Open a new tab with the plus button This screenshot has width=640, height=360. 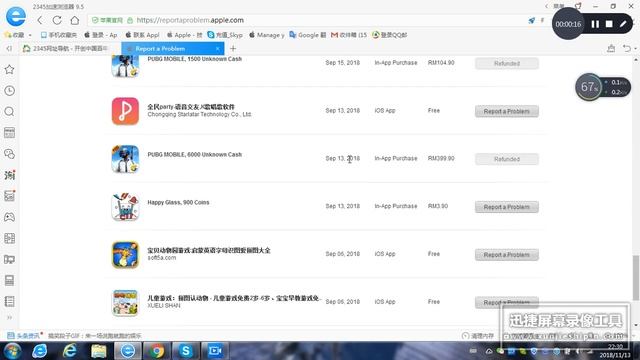pos(233,49)
